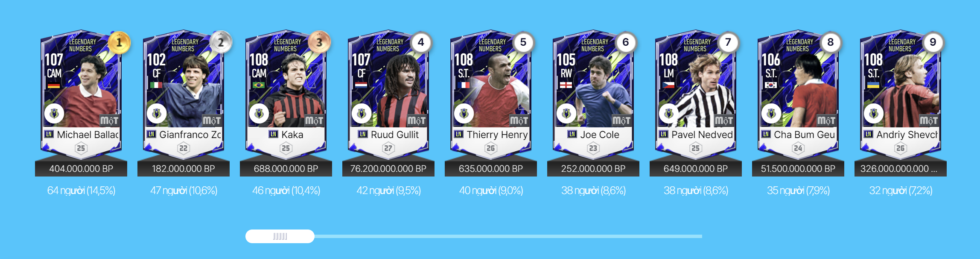
Task: Click the 76.200.000.000 BP price tag
Action: point(388,169)
